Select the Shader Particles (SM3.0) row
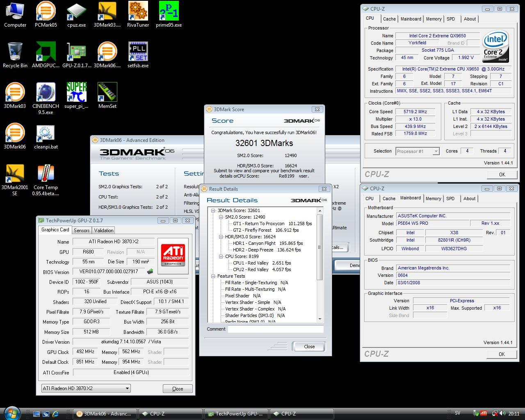525x420 pixels. [254, 315]
